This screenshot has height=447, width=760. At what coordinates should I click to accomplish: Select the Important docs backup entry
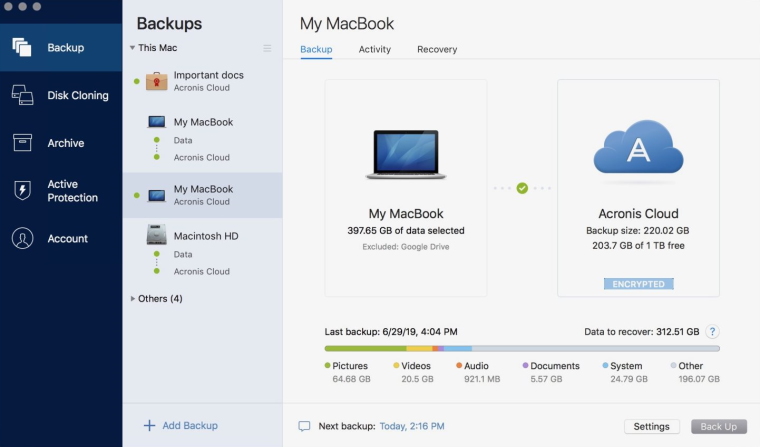(203, 81)
